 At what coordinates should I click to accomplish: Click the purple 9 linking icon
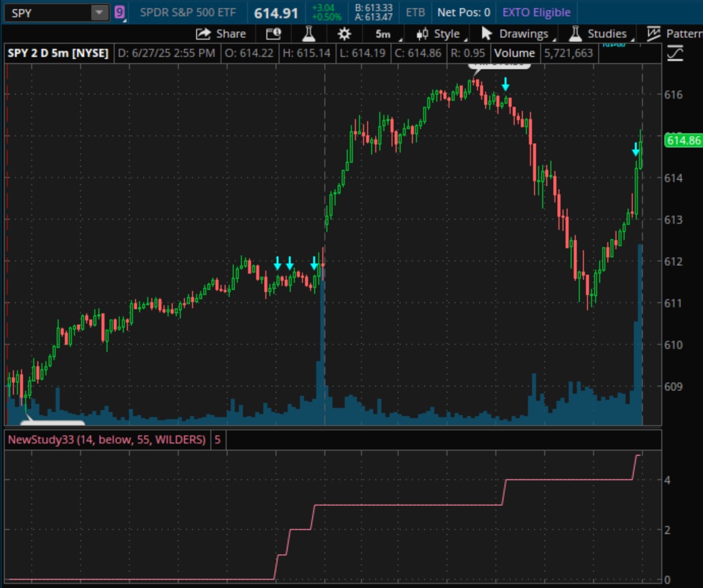click(x=119, y=12)
